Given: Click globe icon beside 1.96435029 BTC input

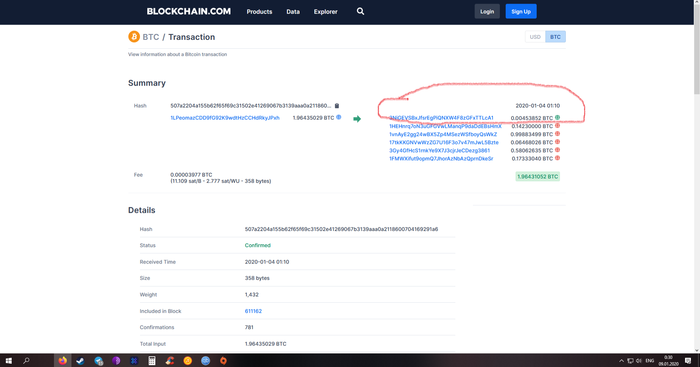Looking at the screenshot, I should coord(339,117).
